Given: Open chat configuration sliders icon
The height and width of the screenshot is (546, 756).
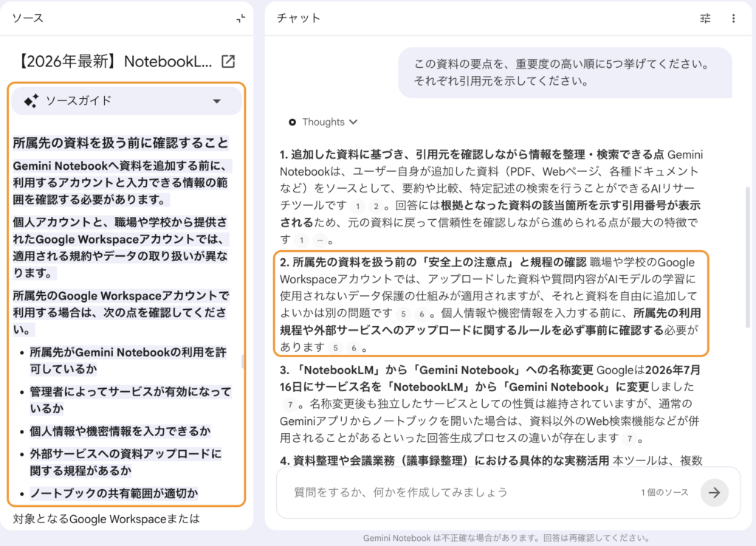Looking at the screenshot, I should [705, 18].
